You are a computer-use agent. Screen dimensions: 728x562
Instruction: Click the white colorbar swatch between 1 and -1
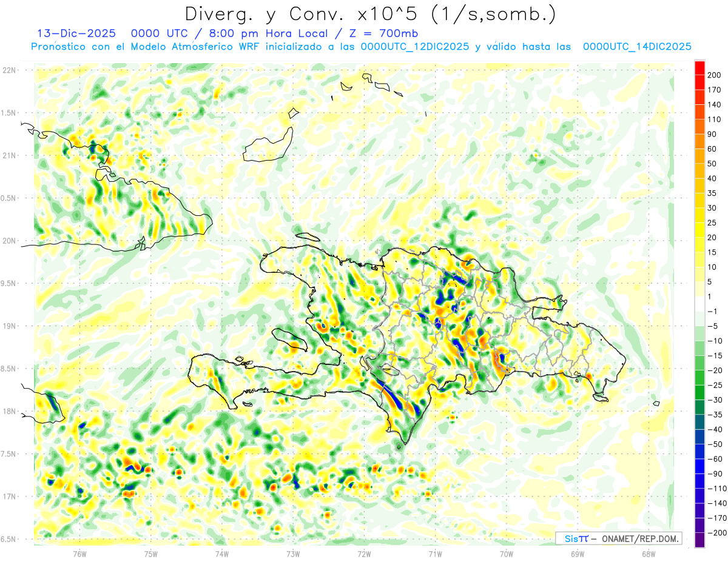699,304
